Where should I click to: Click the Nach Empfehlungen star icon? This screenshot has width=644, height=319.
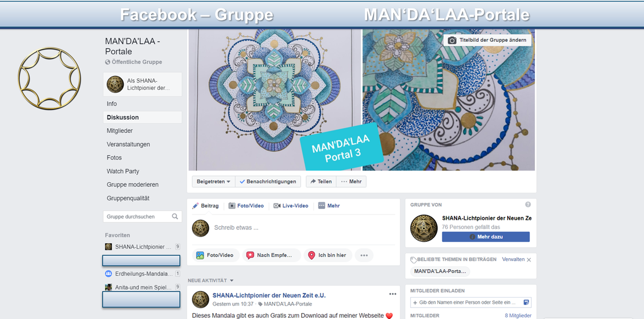(250, 255)
